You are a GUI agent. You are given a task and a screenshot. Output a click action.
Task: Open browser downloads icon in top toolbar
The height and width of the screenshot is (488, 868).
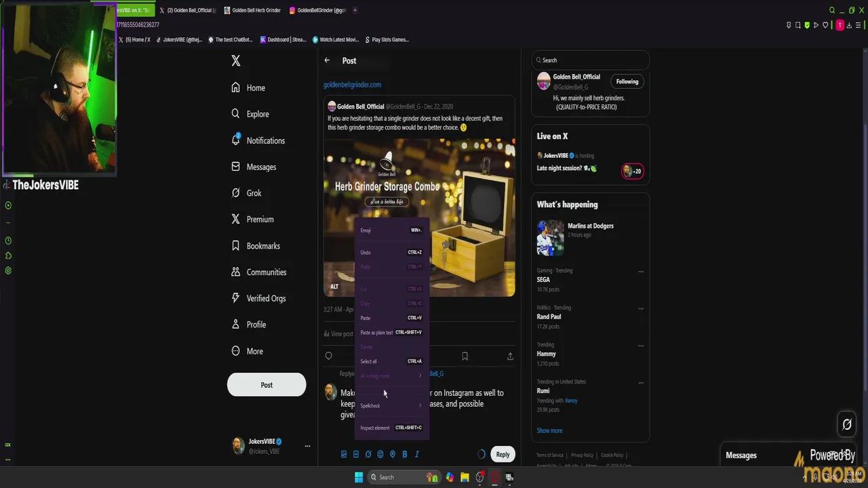click(x=849, y=25)
